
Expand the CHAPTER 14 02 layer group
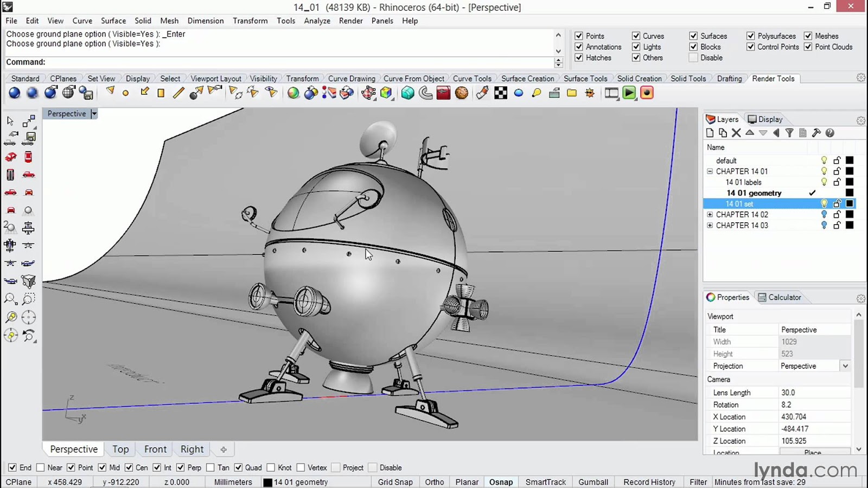point(710,215)
